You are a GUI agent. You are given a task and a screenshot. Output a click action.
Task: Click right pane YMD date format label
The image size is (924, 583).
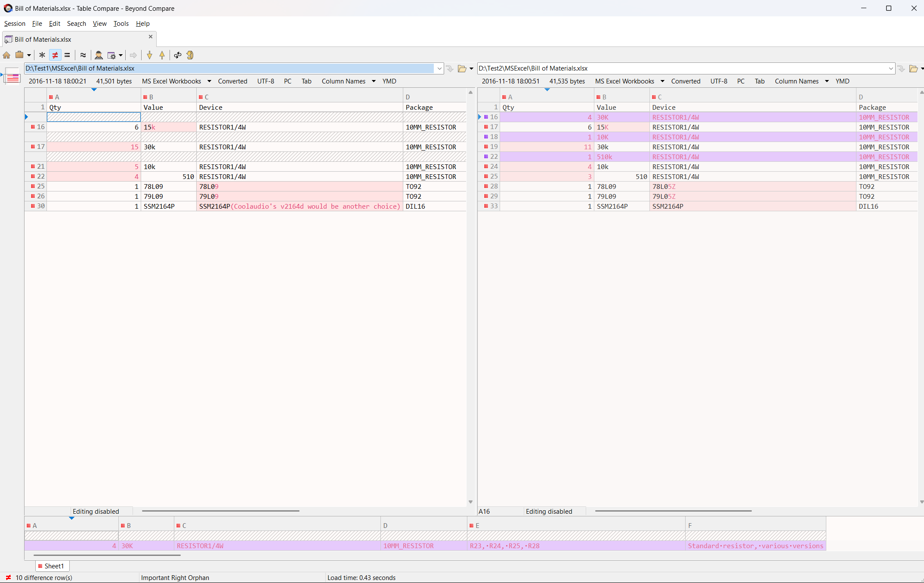(842, 81)
